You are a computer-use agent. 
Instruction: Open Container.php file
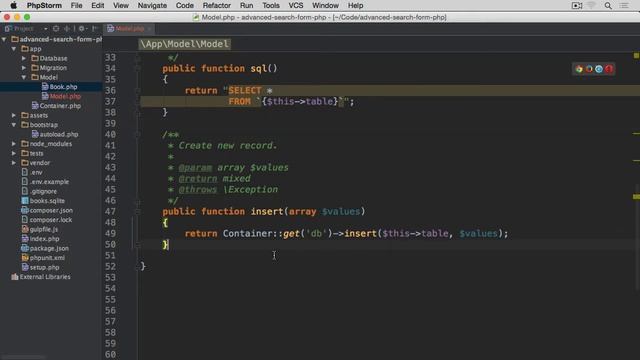[56, 106]
